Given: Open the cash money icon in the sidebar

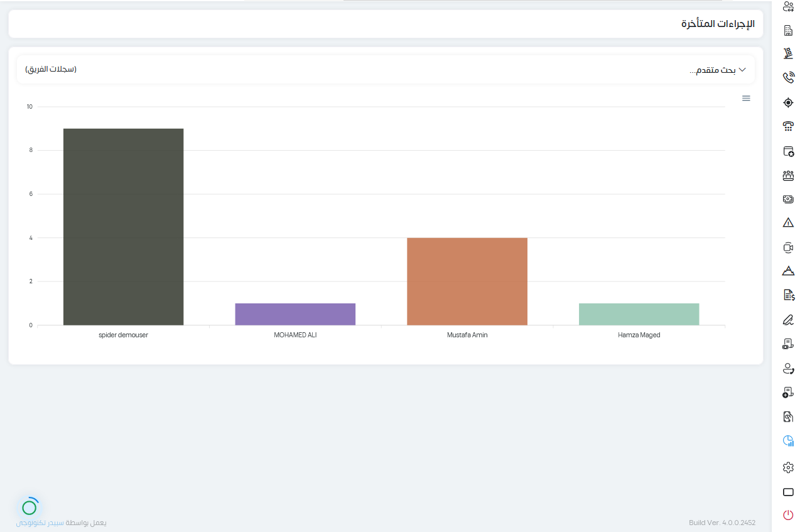Looking at the screenshot, I should pyautogui.click(x=788, y=199).
